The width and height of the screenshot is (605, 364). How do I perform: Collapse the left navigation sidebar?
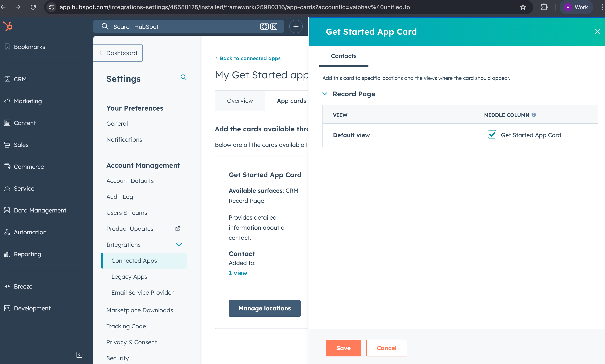[x=79, y=355]
